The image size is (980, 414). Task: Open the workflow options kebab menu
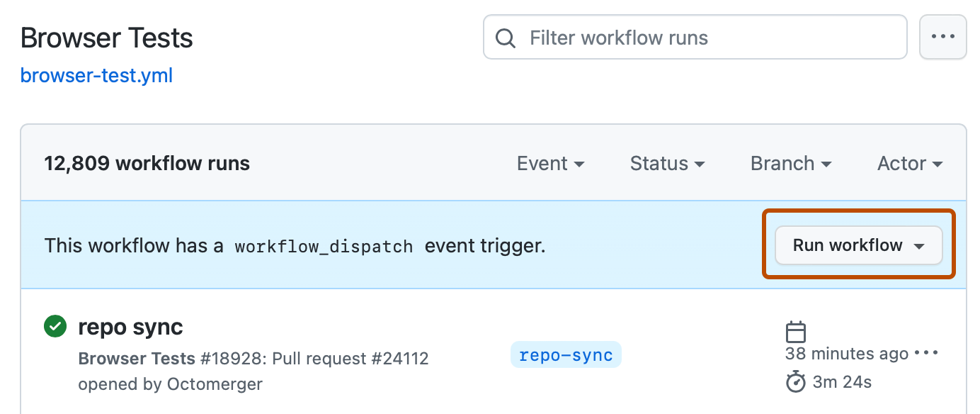(x=943, y=37)
